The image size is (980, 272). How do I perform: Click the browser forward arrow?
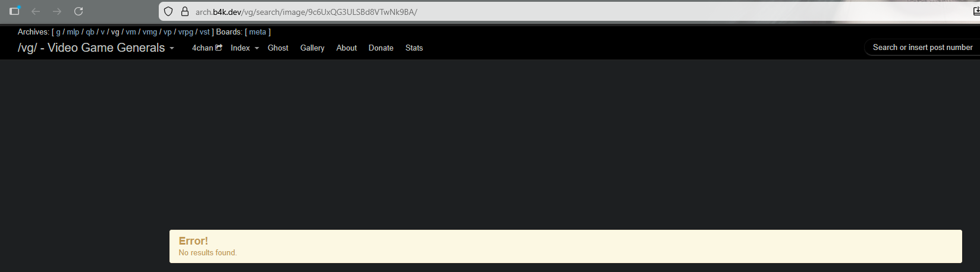pyautogui.click(x=57, y=11)
